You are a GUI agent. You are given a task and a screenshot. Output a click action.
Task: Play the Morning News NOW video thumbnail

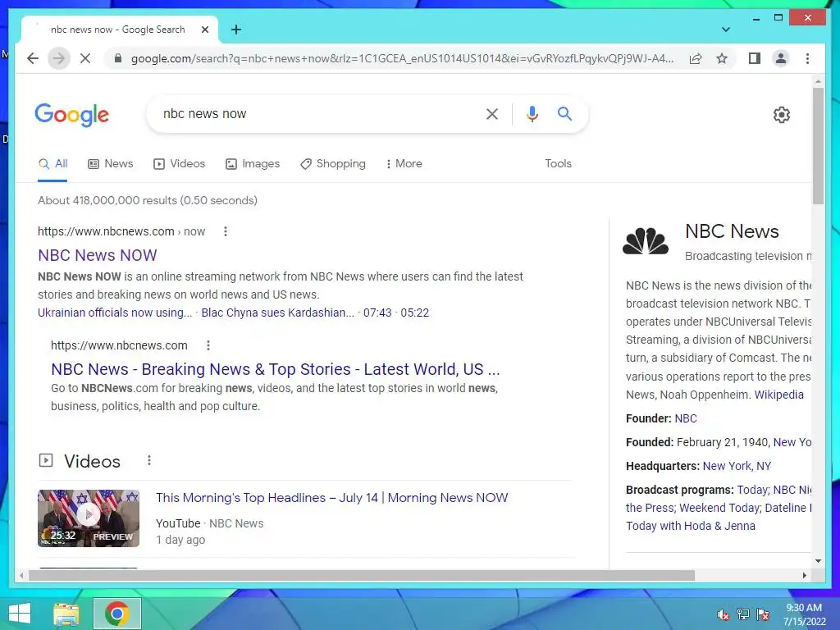point(89,518)
